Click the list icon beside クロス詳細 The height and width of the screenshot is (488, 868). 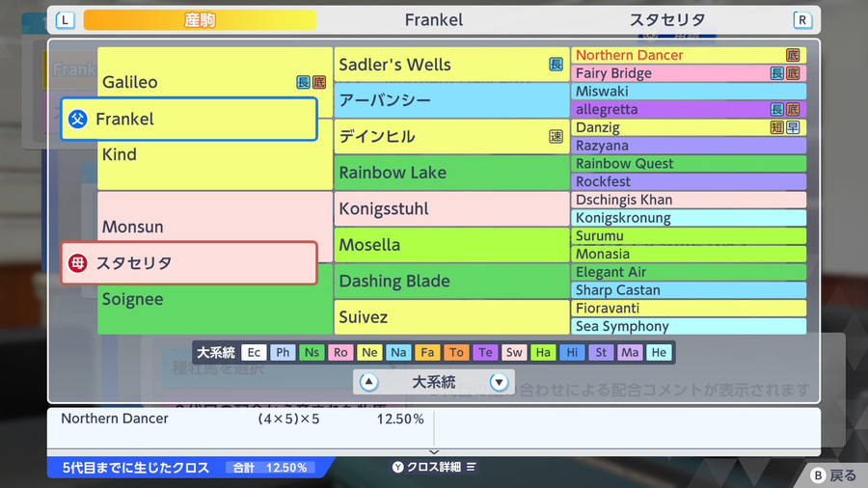coord(471,467)
